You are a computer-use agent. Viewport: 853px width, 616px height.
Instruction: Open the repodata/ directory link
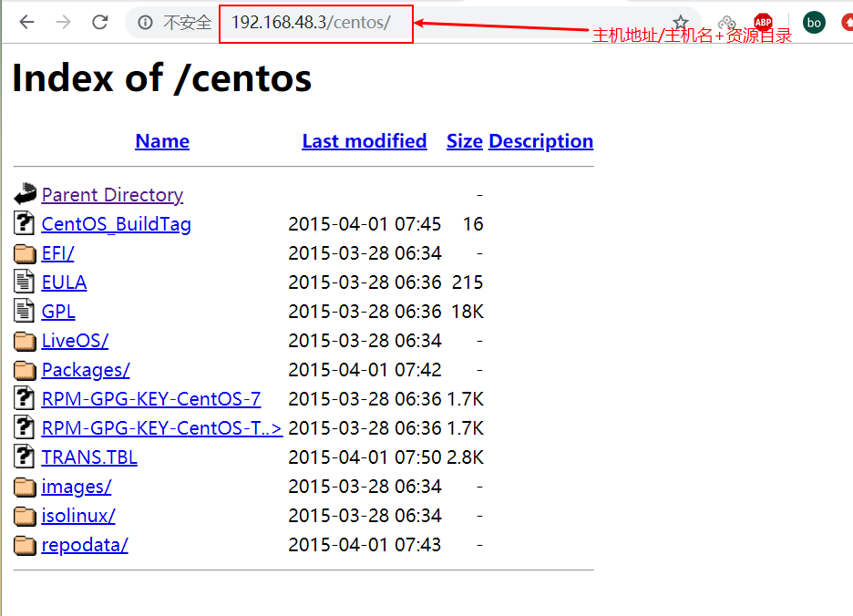[x=85, y=545]
